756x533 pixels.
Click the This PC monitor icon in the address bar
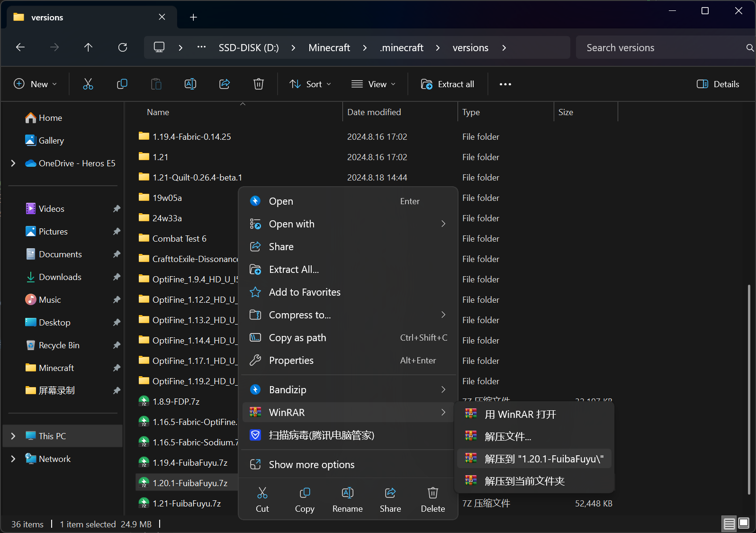(159, 47)
